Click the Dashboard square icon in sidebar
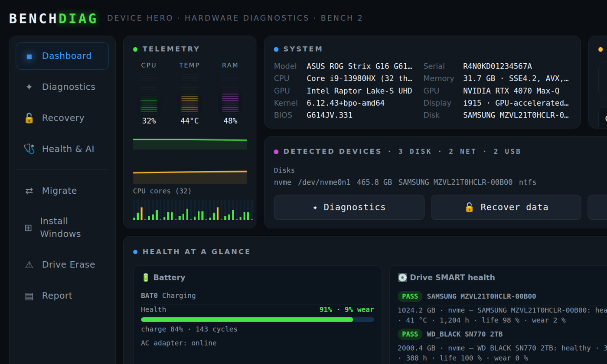This screenshot has width=607, height=364. [29, 56]
